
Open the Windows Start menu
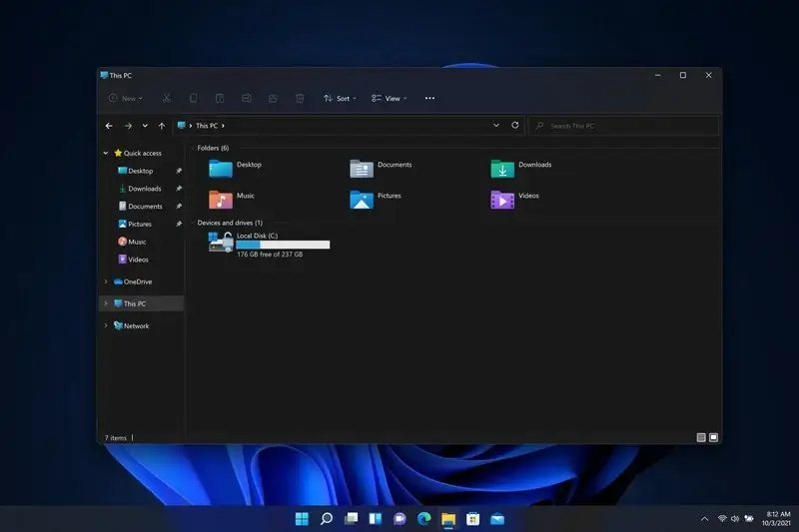(x=302, y=519)
